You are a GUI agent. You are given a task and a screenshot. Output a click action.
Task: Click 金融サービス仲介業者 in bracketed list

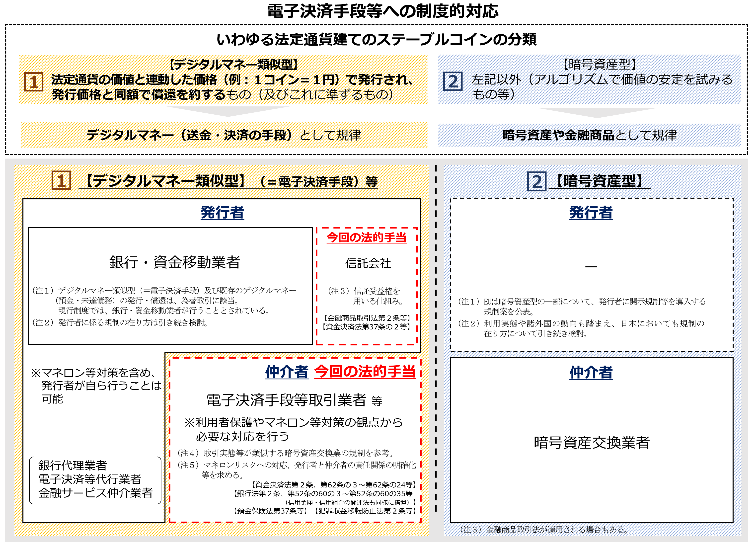point(95,493)
